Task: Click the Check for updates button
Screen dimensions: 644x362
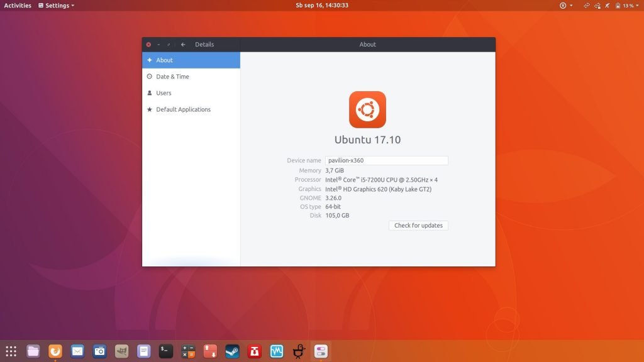Action: 418,226
